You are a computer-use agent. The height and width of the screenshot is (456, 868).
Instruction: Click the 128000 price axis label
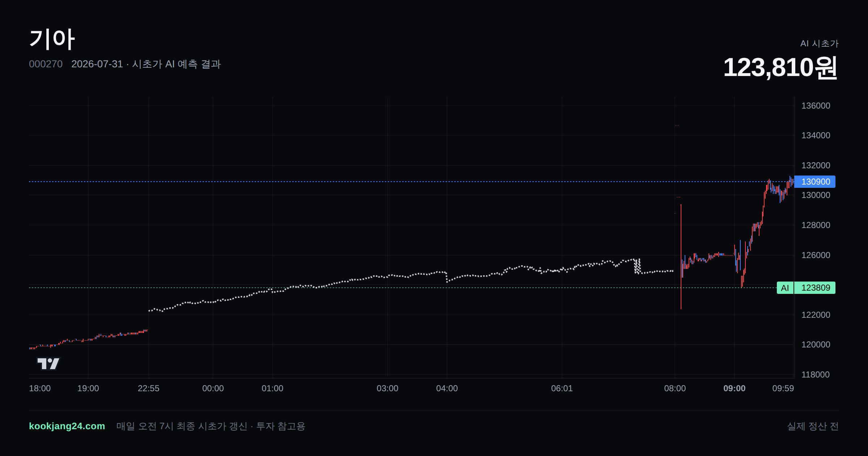coord(816,225)
